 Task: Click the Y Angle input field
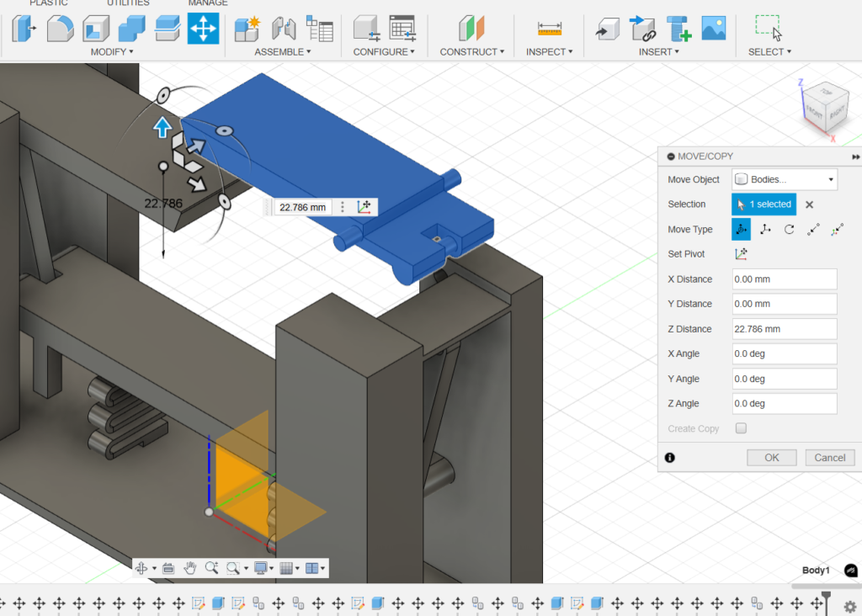point(785,379)
